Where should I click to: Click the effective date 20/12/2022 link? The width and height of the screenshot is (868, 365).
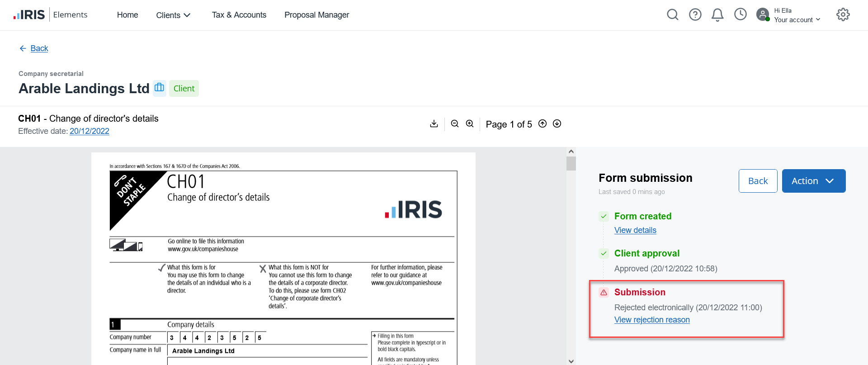click(x=90, y=131)
